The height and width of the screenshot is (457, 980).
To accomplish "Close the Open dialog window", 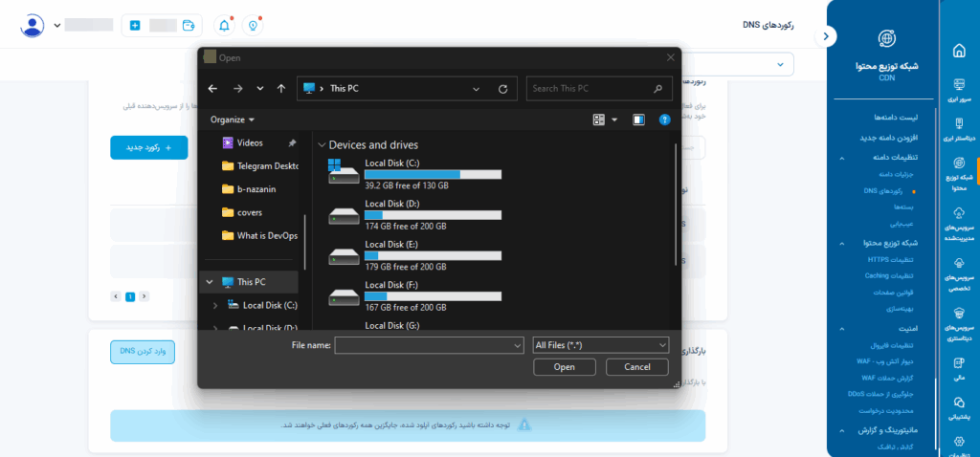I will [x=671, y=57].
